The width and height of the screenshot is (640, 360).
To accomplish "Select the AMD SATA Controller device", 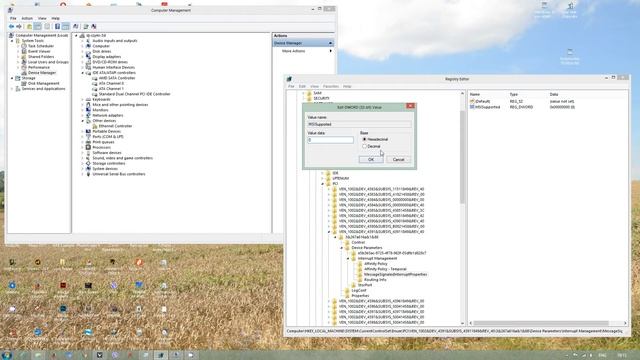I will tap(117, 78).
